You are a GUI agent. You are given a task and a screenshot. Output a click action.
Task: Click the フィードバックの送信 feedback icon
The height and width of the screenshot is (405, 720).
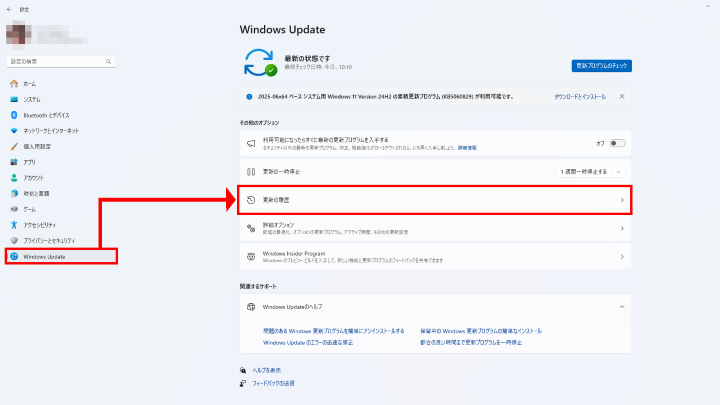[243, 383]
